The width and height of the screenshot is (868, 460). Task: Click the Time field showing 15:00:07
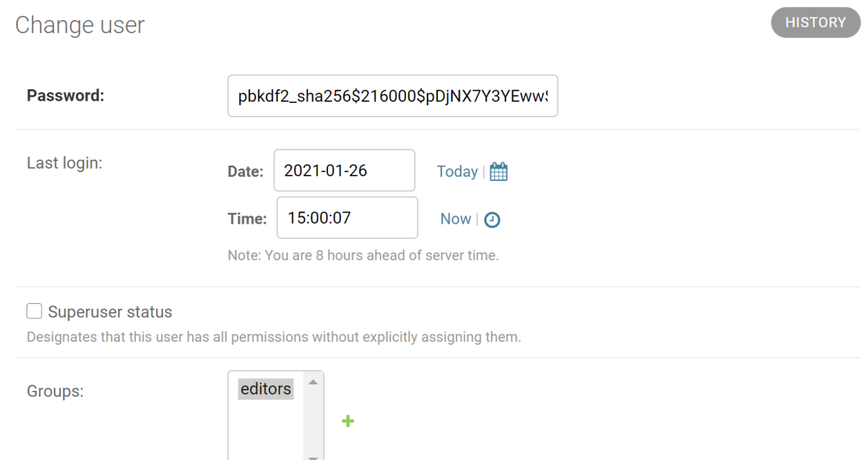[347, 218]
